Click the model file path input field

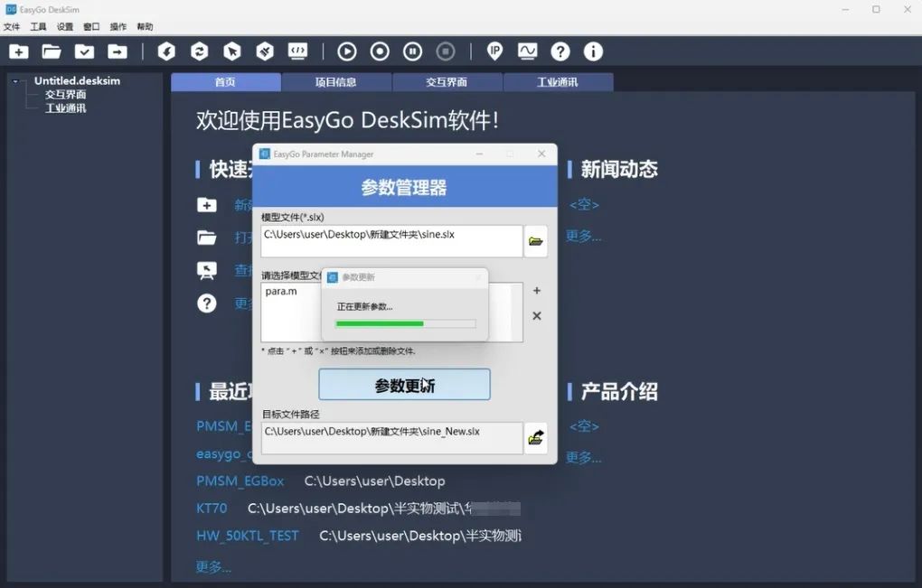391,241
